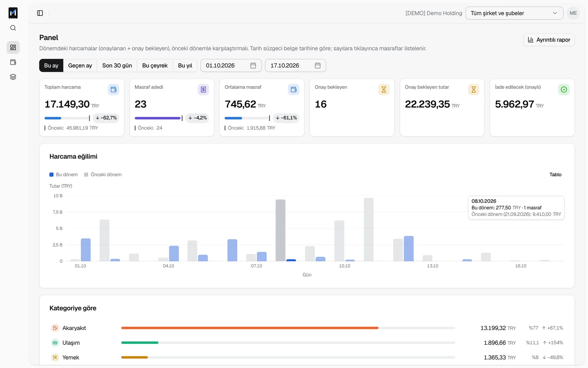Click the app logo in the sidebar
Screen dimensions: 588x368
13,13
